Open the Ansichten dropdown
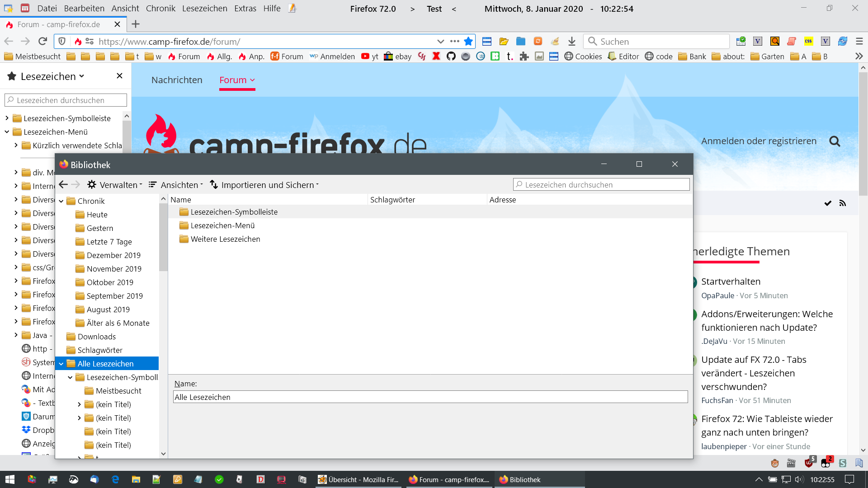Screen dimensions: 868x488 click(x=176, y=185)
